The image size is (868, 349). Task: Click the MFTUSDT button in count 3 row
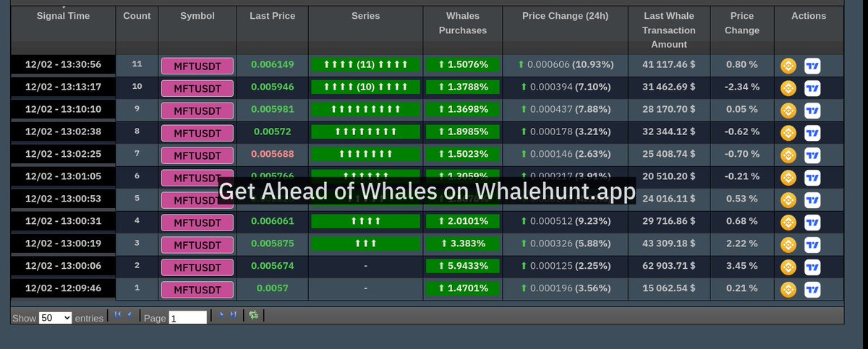point(197,245)
